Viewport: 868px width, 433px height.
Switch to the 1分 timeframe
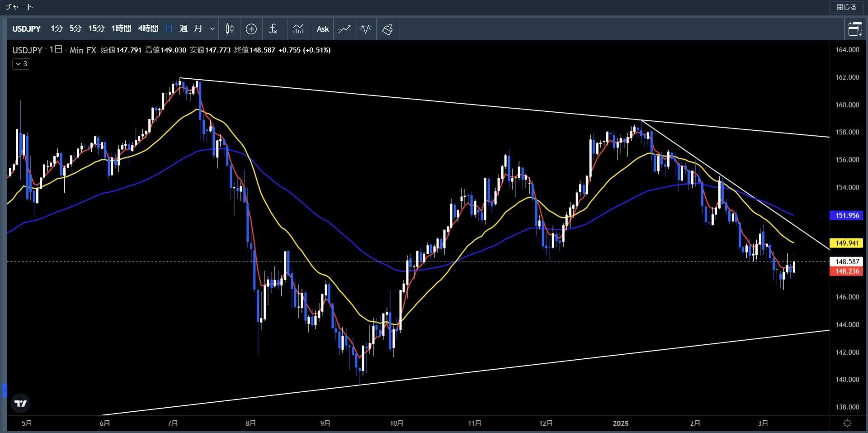pos(57,29)
